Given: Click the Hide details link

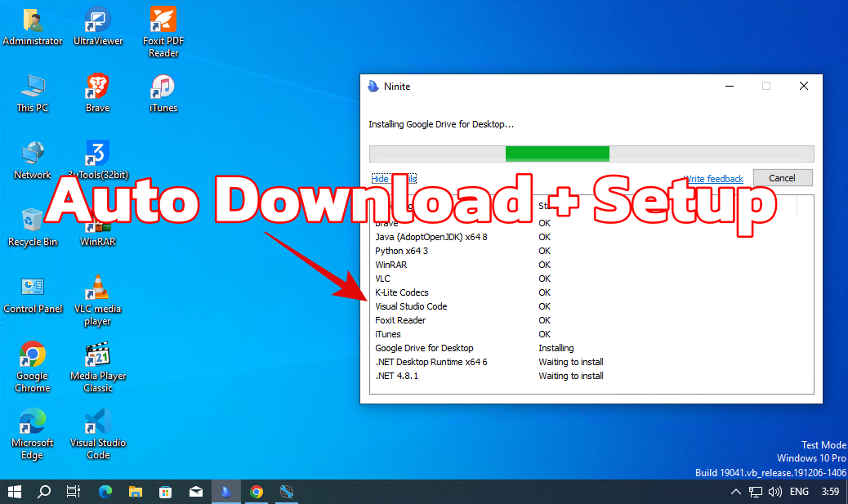Looking at the screenshot, I should click(394, 178).
